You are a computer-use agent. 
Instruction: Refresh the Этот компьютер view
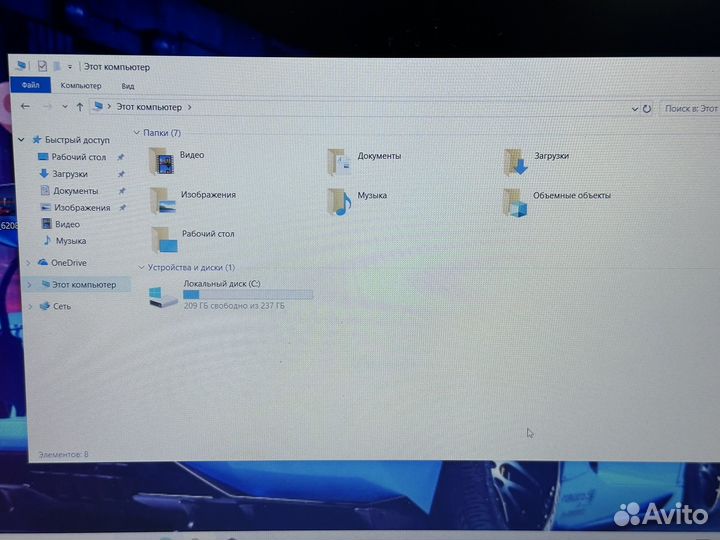click(x=647, y=109)
